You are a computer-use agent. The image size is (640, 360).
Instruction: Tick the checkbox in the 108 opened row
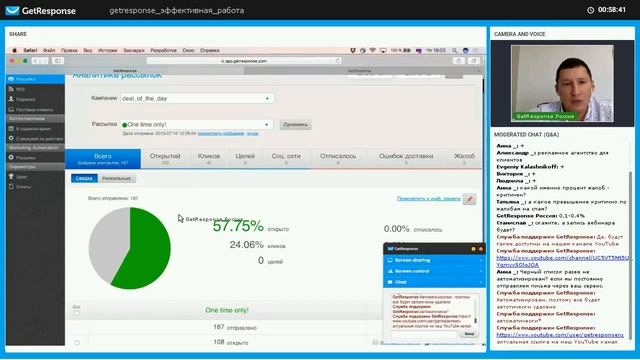(77, 342)
